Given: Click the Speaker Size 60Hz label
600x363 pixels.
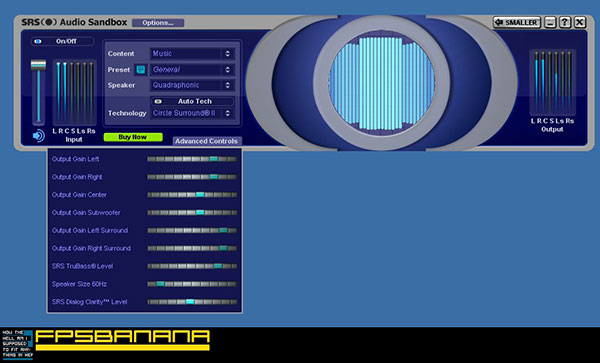Looking at the screenshot, I should 79,284.
